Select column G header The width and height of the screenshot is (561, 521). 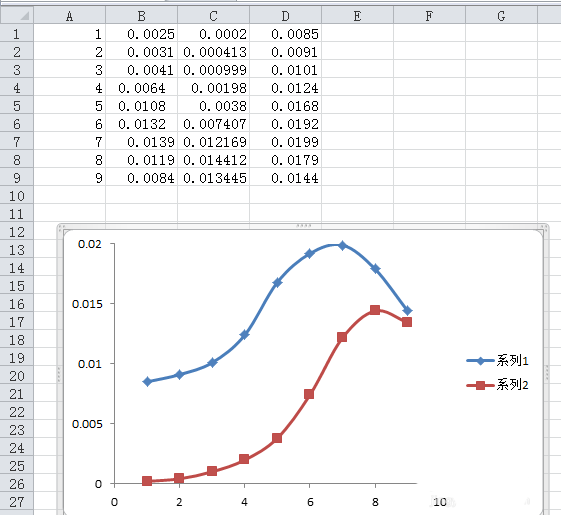click(501, 15)
